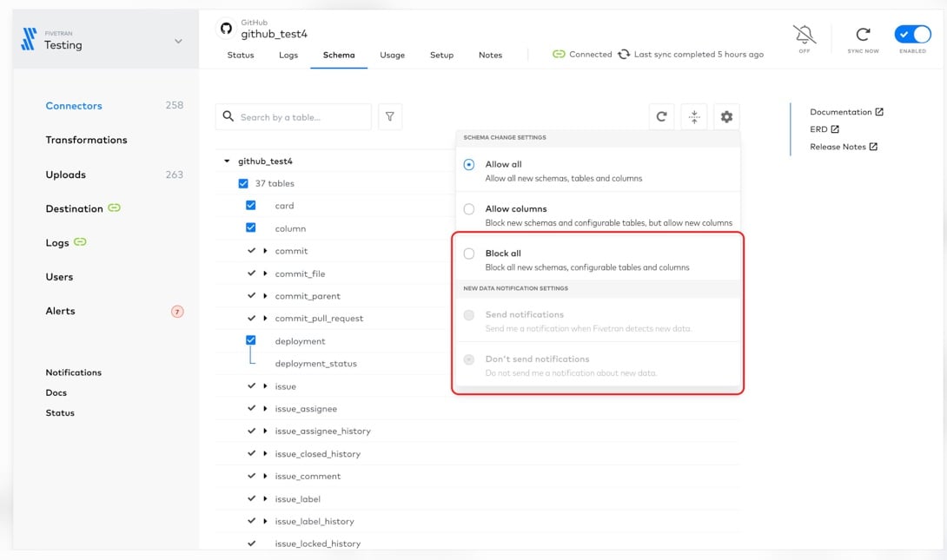Click the Destination connected link icon
Screen dimensions: 947x560
[x=114, y=208]
